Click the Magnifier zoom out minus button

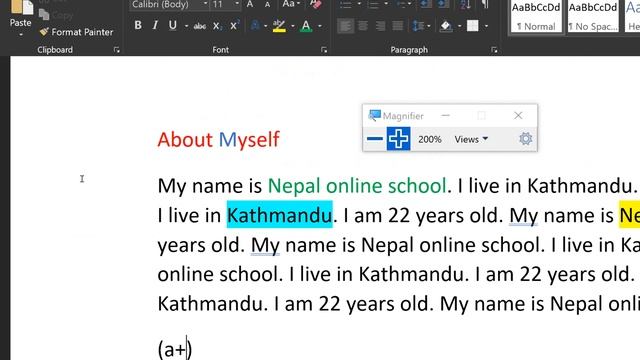pos(375,139)
